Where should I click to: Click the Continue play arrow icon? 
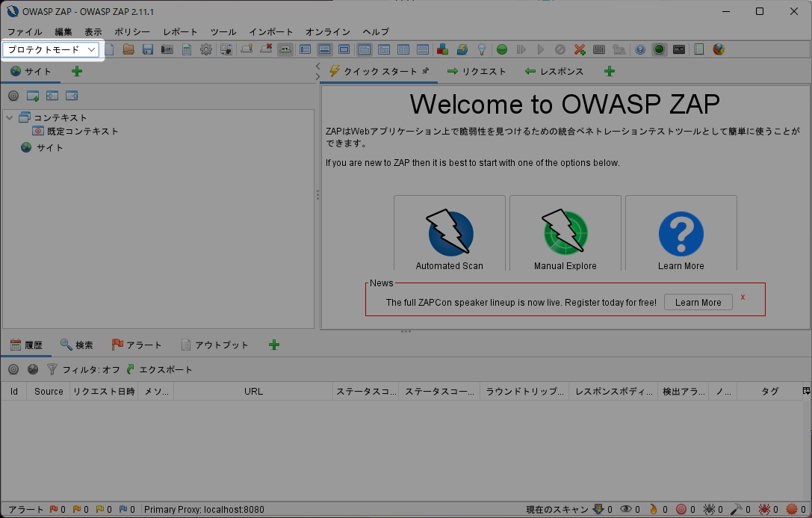point(541,50)
